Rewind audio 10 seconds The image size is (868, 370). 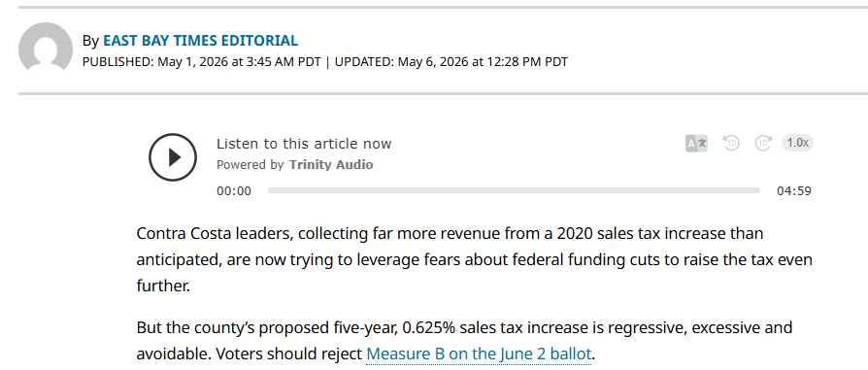click(731, 143)
